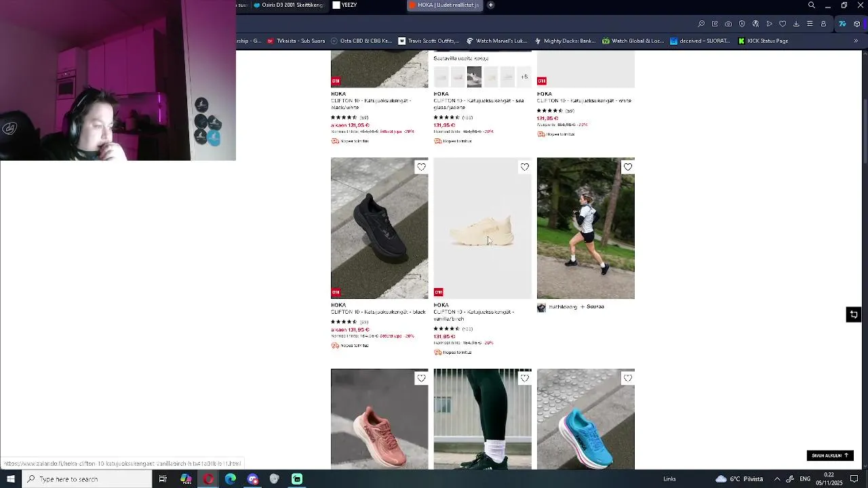Select the dark highlighted colour variant thumbnail

tap(474, 77)
